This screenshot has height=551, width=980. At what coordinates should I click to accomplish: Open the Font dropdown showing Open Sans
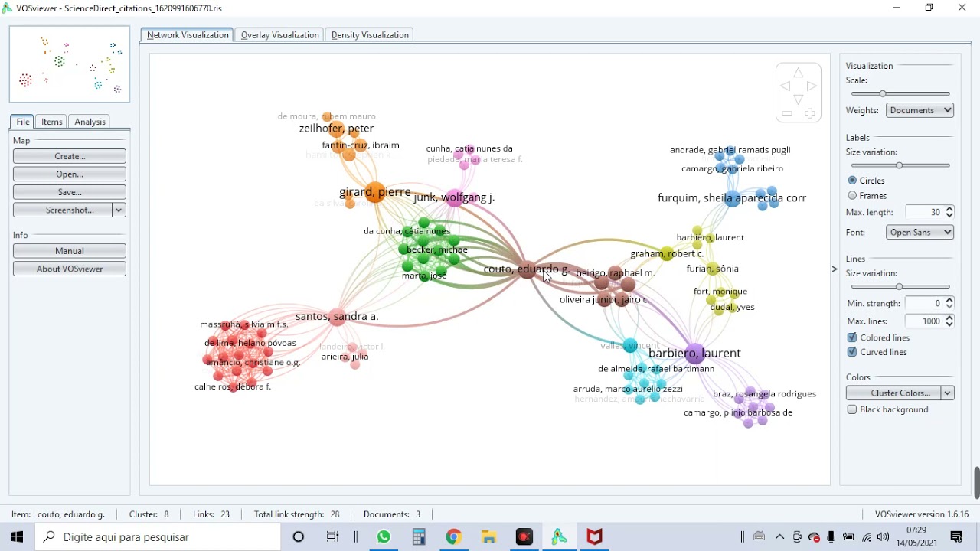(920, 232)
